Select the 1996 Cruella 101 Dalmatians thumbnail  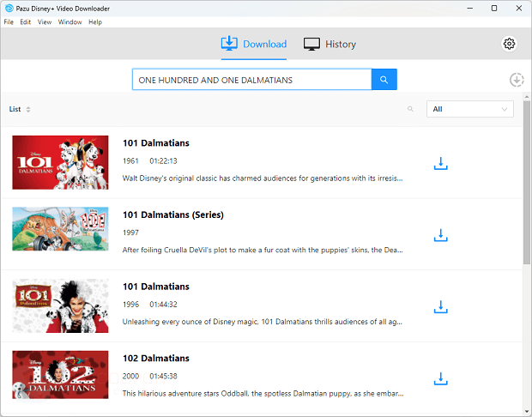tap(60, 305)
